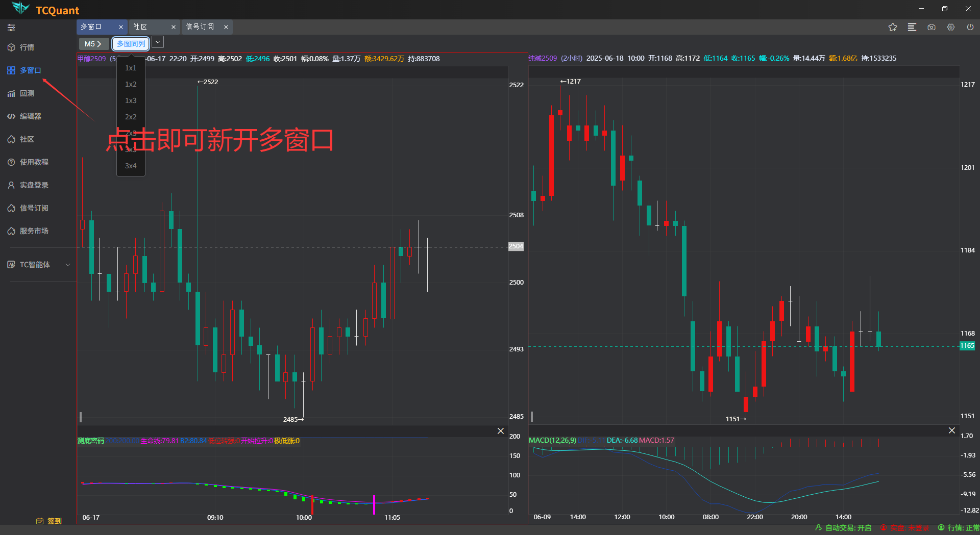The width and height of the screenshot is (980, 535).
Task: Open the 服务市场 service market
Action: tap(33, 231)
